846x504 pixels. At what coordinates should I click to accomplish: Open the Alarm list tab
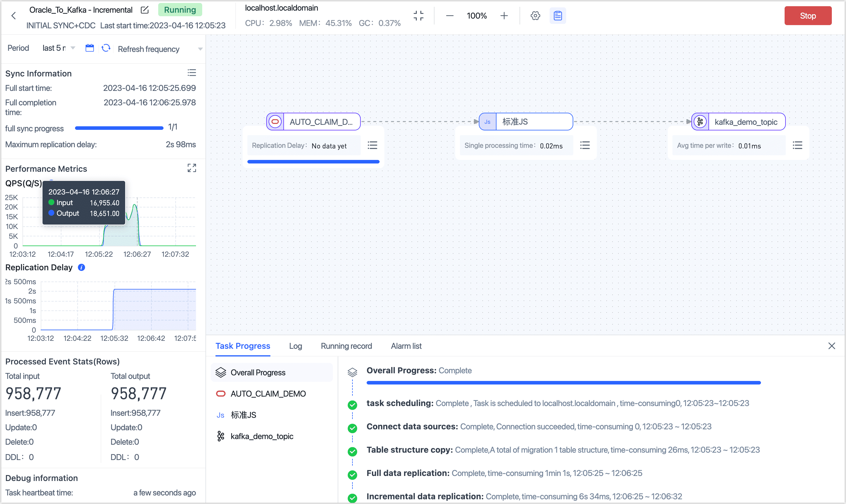[406, 346]
